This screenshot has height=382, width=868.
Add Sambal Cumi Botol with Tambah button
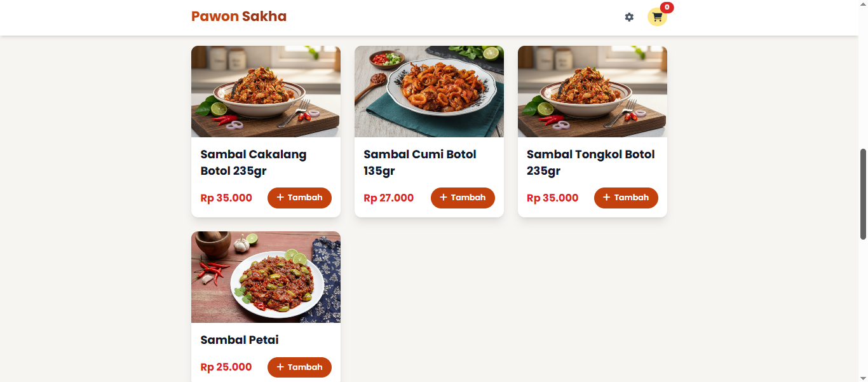(x=463, y=198)
